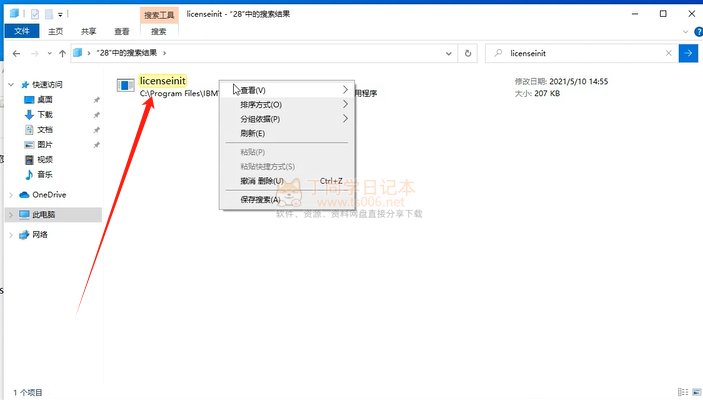Open the 文件 menu tab

tap(21, 32)
